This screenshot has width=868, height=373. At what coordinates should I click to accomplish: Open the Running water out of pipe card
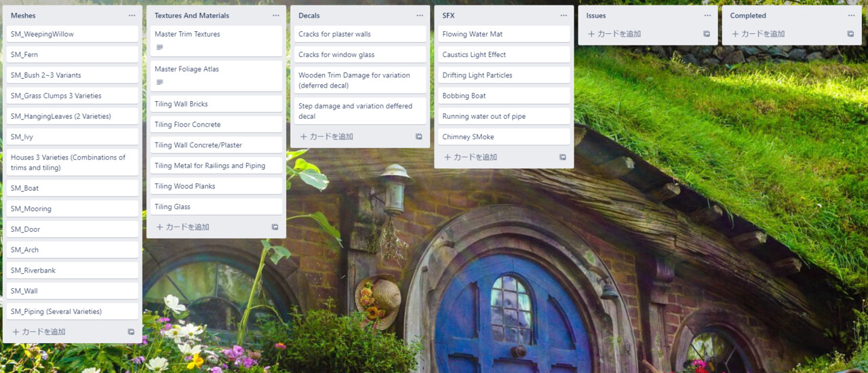click(504, 117)
